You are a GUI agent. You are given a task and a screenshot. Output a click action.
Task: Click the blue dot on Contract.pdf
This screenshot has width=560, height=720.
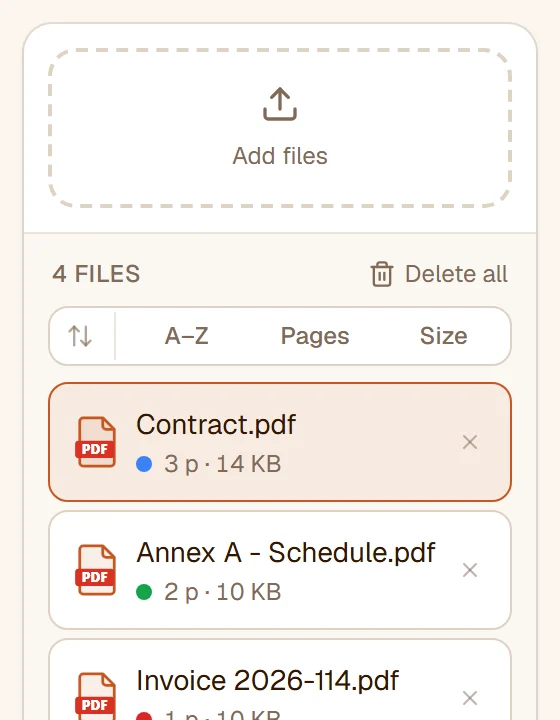(144, 464)
